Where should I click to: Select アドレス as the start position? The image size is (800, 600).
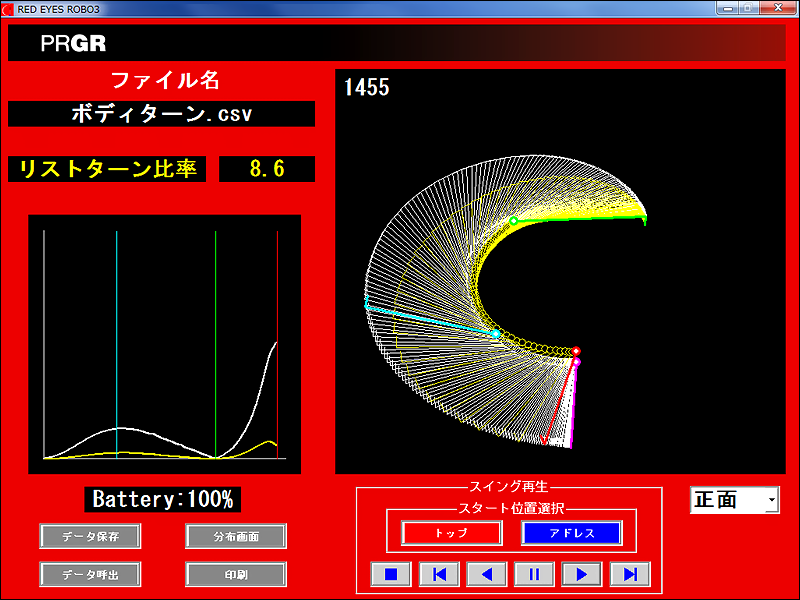coord(571,533)
